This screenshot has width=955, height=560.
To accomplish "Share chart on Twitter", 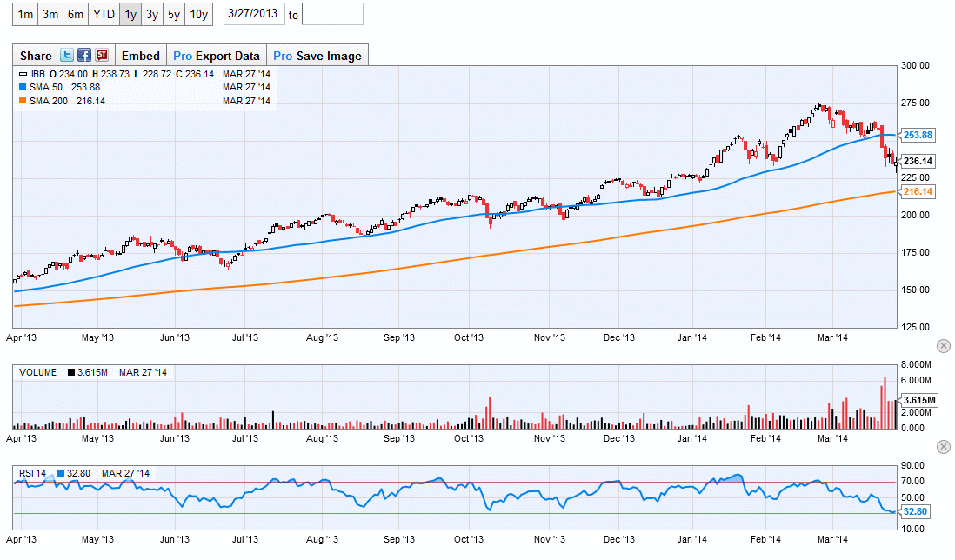I will 67,56.
